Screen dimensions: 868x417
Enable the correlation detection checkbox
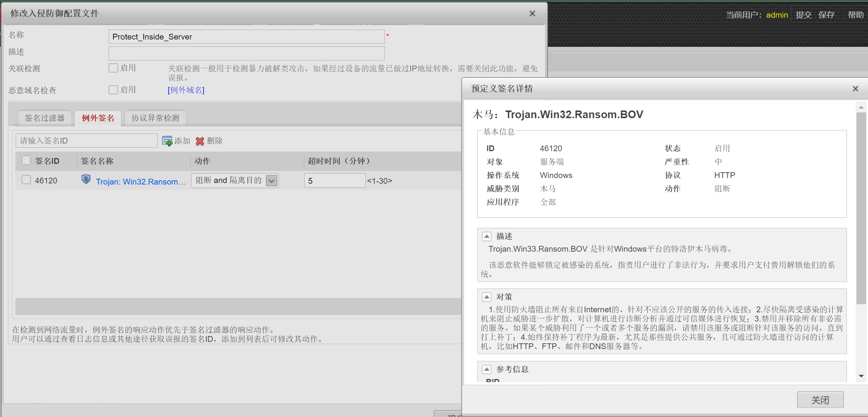coord(113,68)
